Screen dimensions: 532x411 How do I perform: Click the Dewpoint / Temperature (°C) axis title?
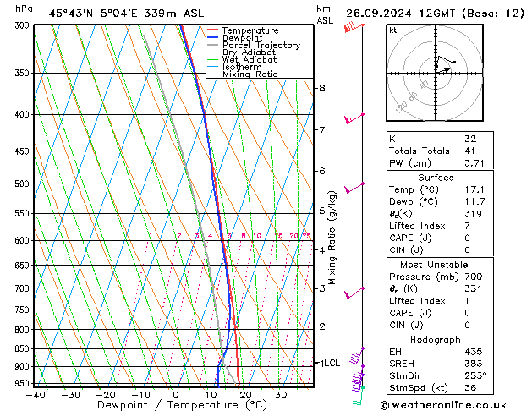[x=182, y=405]
